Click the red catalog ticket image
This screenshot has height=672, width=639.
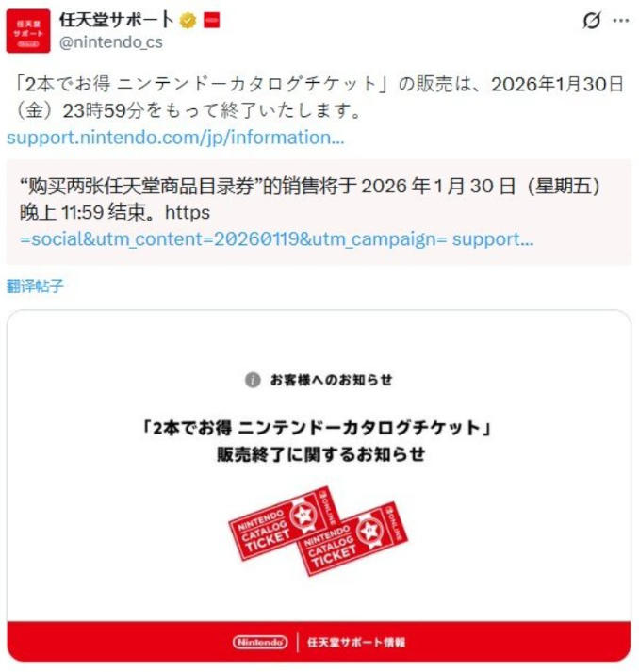pos(318,531)
